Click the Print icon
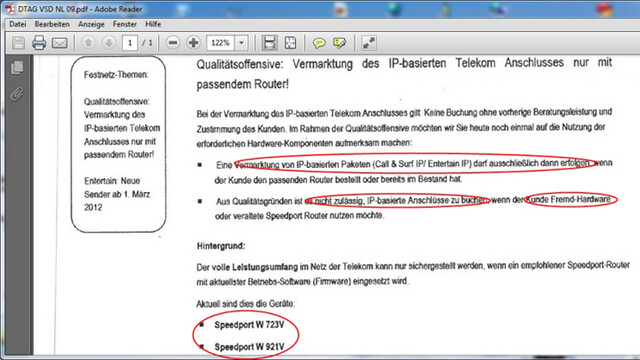 pyautogui.click(x=39, y=43)
